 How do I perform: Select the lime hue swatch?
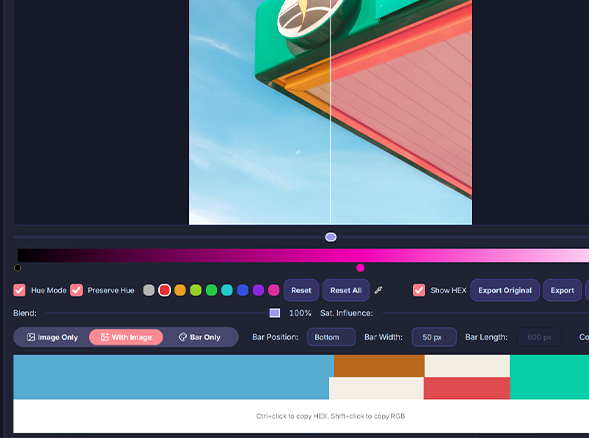(x=196, y=290)
